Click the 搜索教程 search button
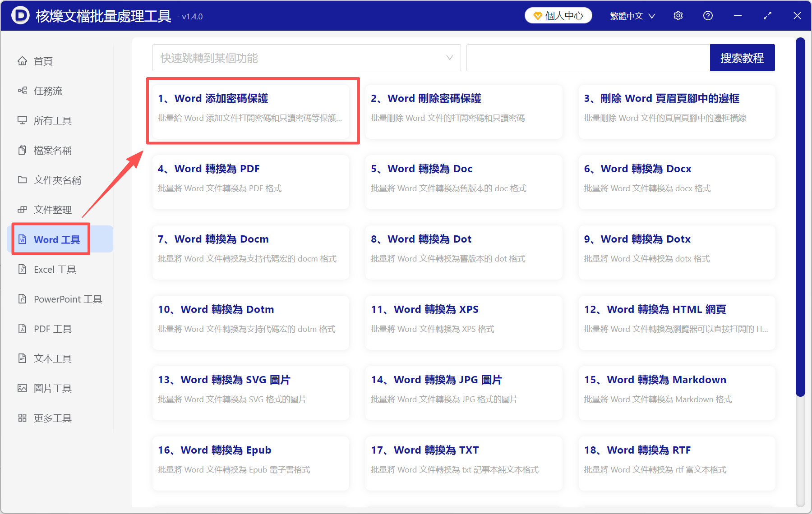Image resolution: width=812 pixels, height=514 pixels. click(x=742, y=58)
